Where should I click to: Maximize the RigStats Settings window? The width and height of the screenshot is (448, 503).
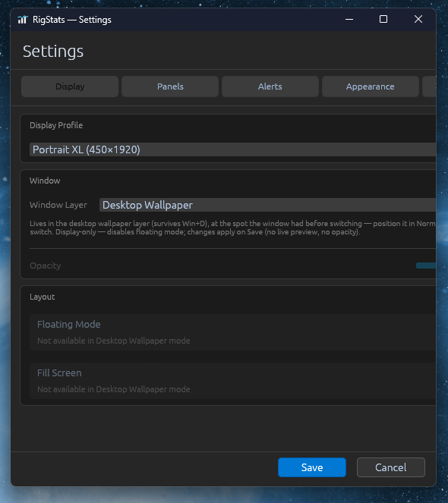point(383,19)
